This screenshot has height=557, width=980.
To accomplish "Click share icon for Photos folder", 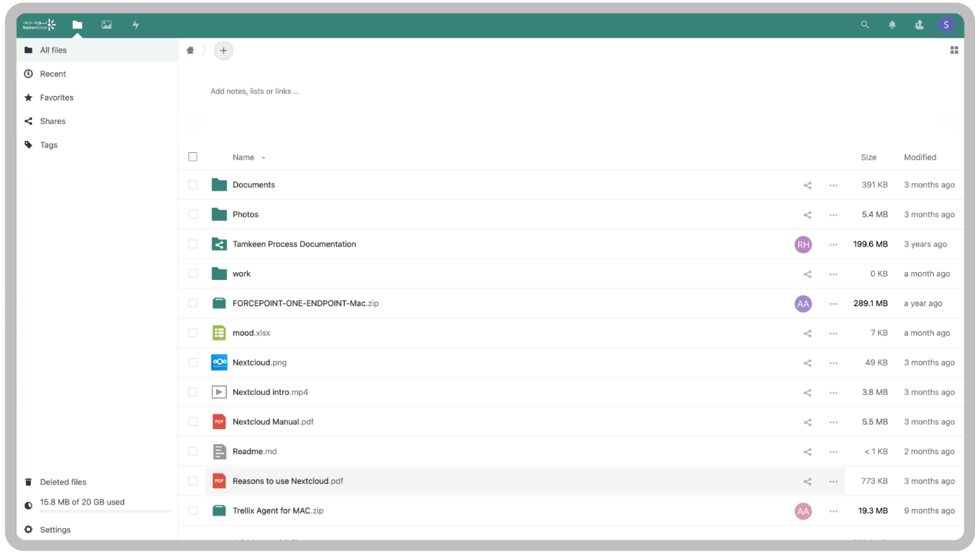I will coord(807,215).
